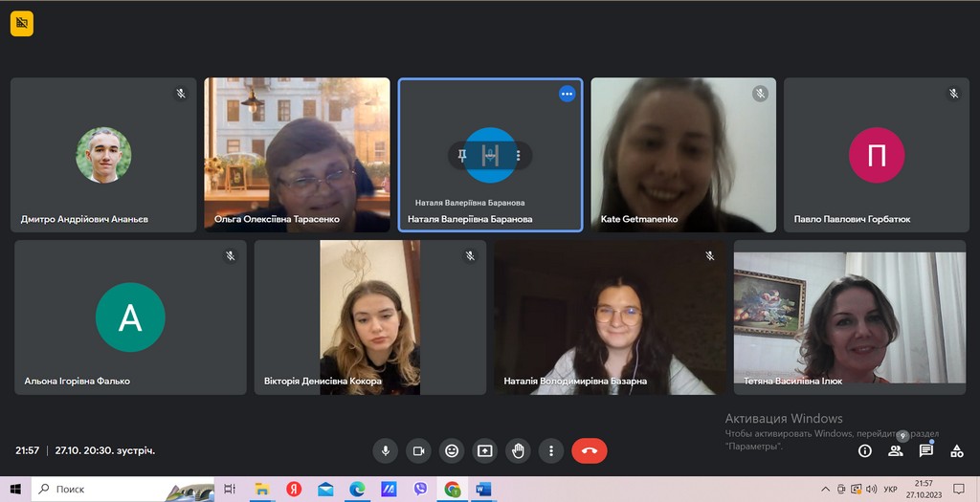This screenshot has height=502, width=980.
Task: Click blue options button on Баранова's tile
Action: coord(567,94)
